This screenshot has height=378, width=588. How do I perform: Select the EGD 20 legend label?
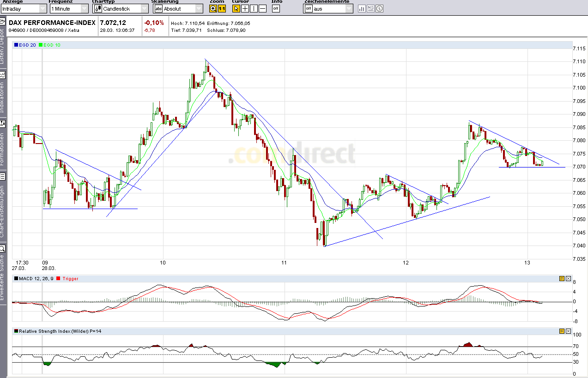pyautogui.click(x=24, y=45)
